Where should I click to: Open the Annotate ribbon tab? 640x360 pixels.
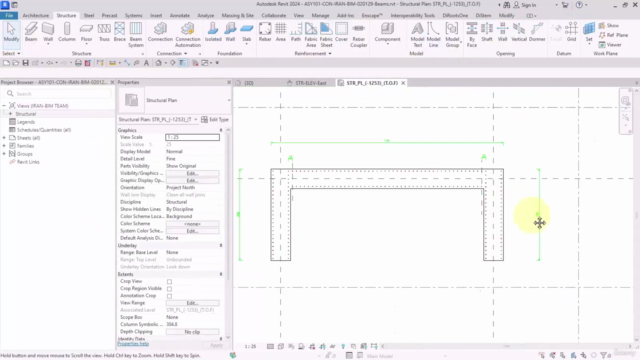pos(180,16)
